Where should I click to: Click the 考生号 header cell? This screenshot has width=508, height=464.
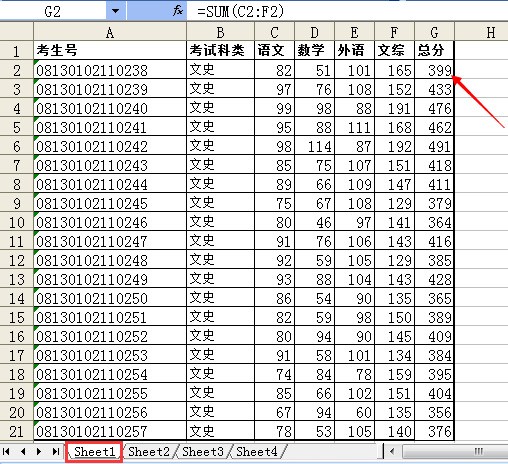pos(110,51)
